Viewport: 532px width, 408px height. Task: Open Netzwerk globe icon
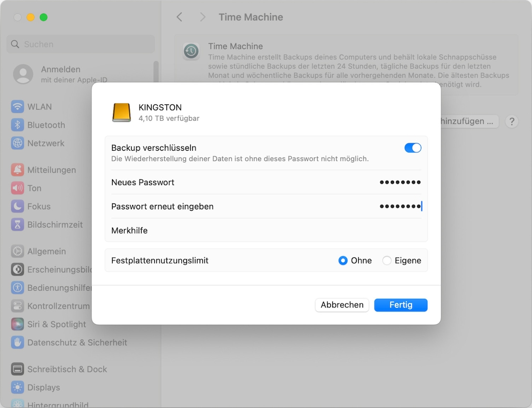coord(18,143)
